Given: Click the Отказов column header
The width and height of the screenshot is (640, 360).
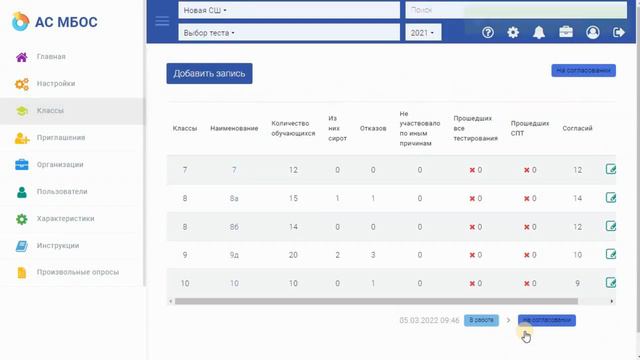Looking at the screenshot, I should pyautogui.click(x=373, y=128).
